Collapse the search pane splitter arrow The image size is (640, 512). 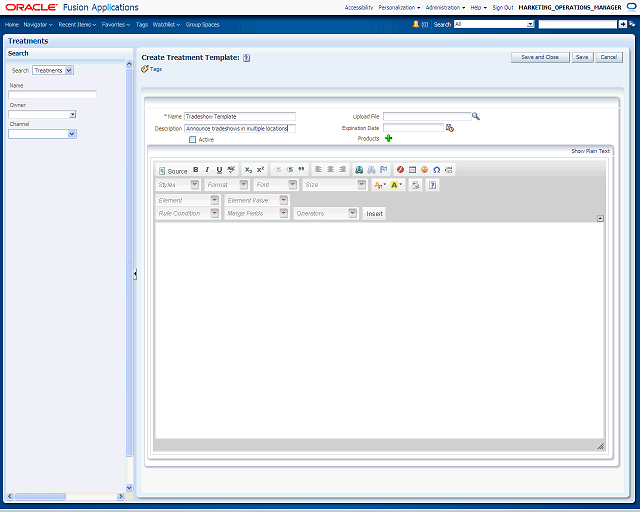[135, 274]
